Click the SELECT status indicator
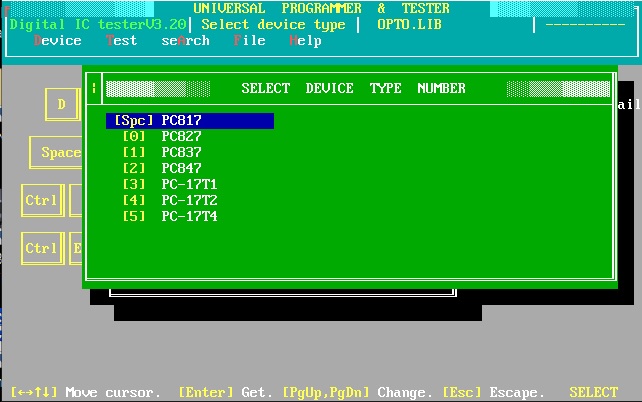Image resolution: width=642 pixels, height=402 pixels. (593, 393)
